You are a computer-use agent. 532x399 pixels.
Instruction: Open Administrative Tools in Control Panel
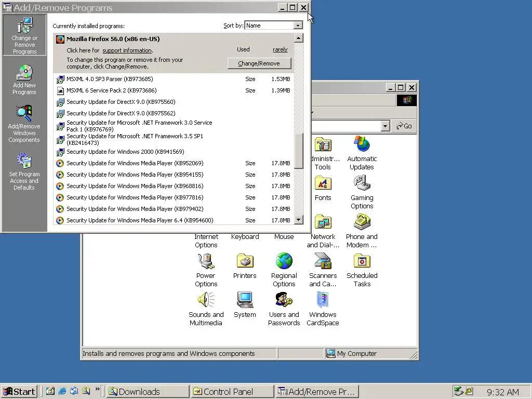[323, 153]
